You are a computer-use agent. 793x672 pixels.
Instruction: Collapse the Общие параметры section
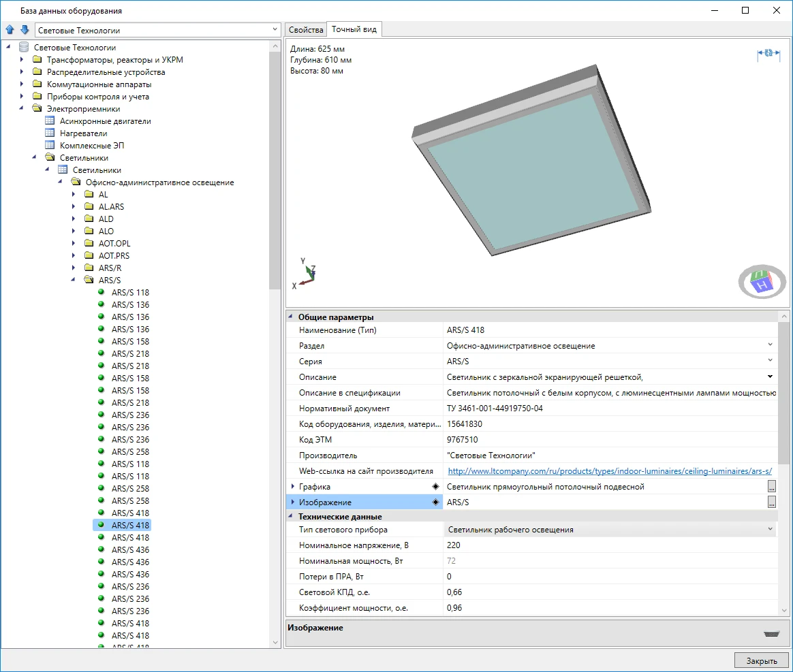292,317
